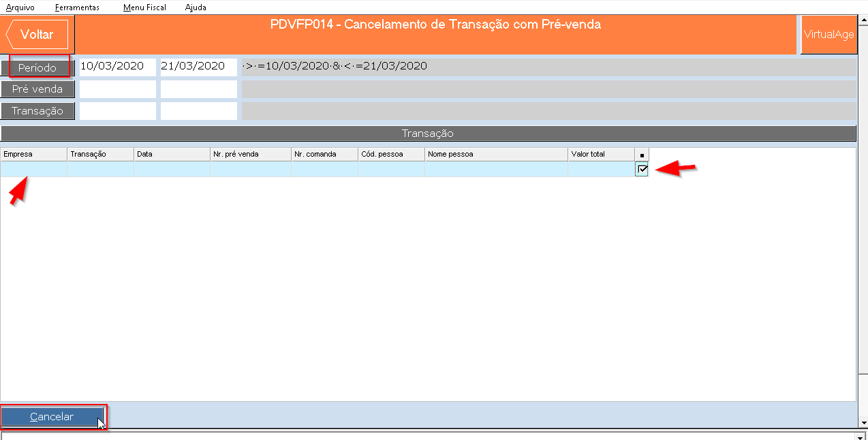Screen dimensions: 868x440
Task: Click the Transação section title bar
Action: point(428,133)
